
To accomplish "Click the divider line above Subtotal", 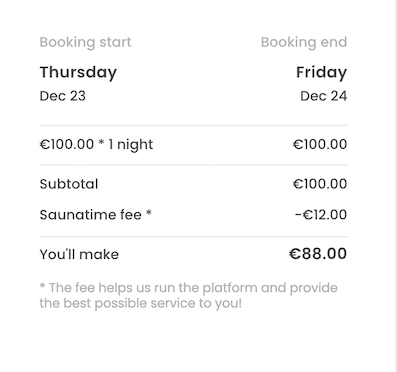I will tap(194, 165).
